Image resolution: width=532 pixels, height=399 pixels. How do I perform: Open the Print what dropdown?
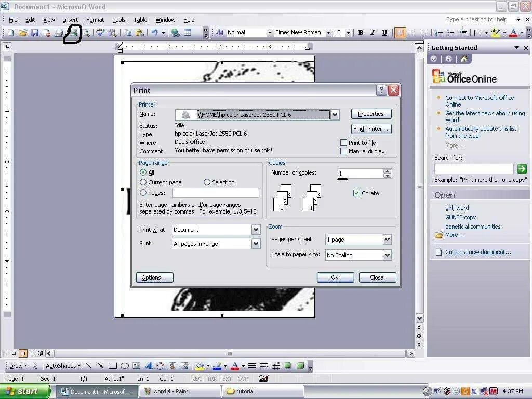(256, 230)
